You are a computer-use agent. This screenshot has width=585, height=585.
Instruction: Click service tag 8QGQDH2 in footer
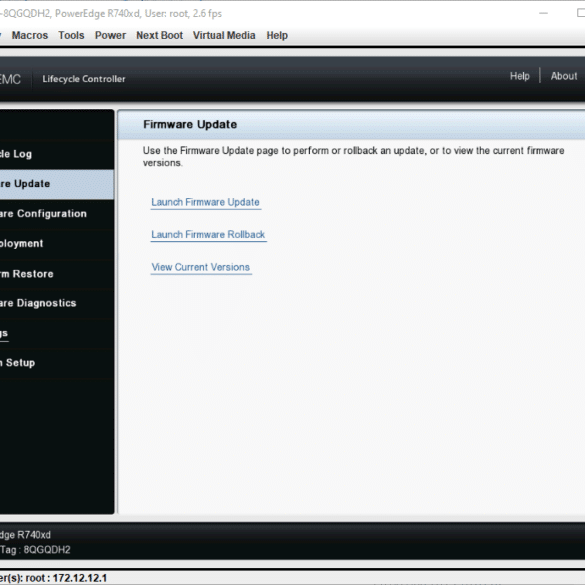(47, 550)
